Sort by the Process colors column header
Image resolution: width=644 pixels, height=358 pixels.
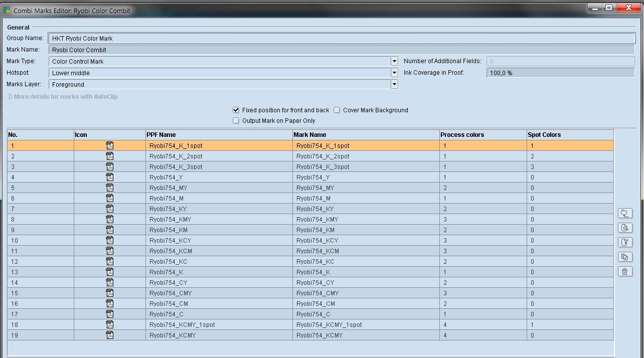pos(483,135)
